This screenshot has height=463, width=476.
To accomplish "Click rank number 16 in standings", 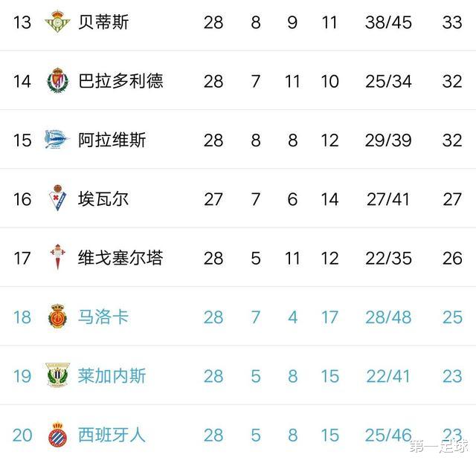I will (x=22, y=198).
